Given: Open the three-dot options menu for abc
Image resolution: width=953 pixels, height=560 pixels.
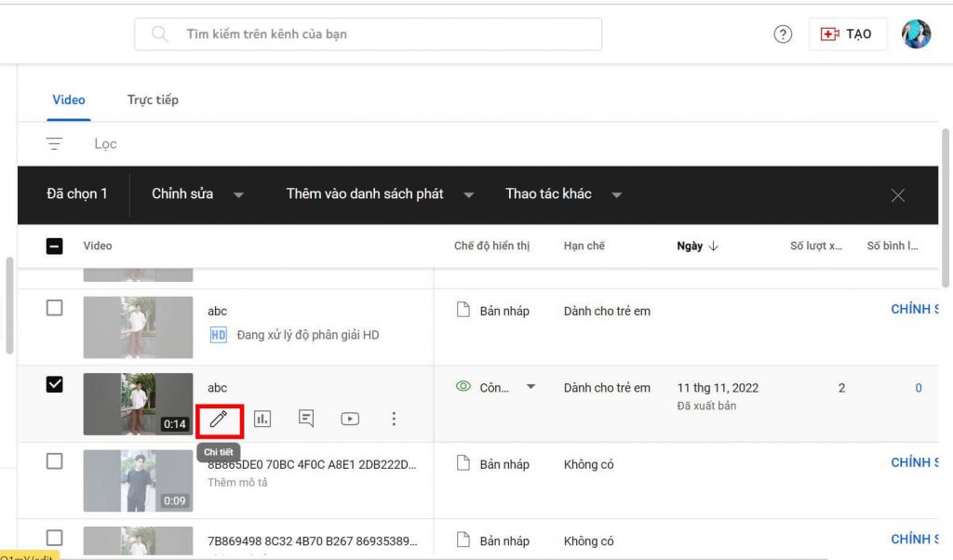Looking at the screenshot, I should pyautogui.click(x=394, y=419).
